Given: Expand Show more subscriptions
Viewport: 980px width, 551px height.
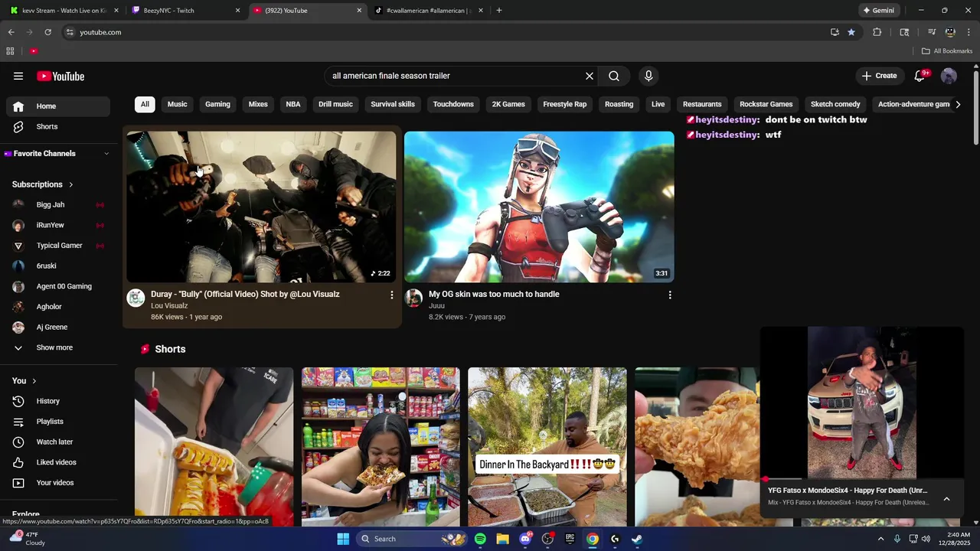Looking at the screenshot, I should click(x=57, y=347).
